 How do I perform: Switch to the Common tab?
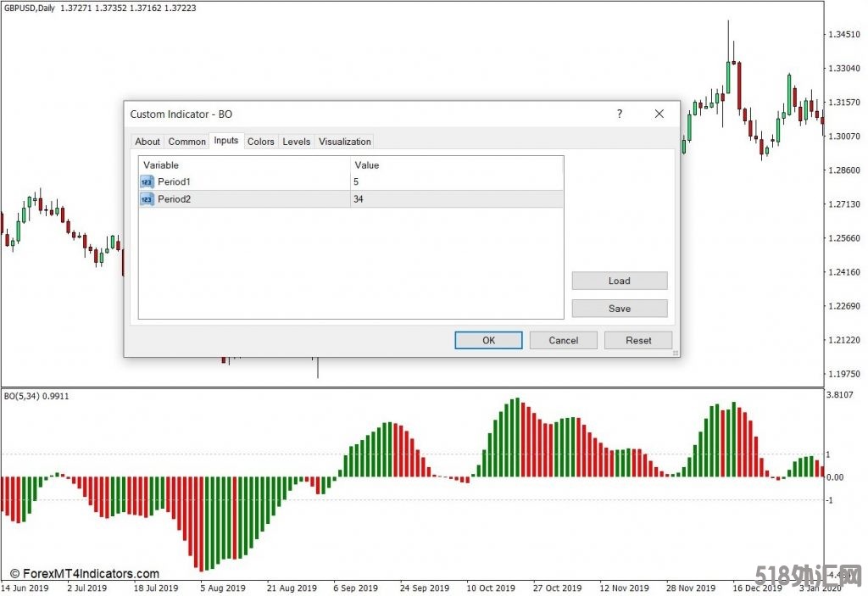(186, 142)
